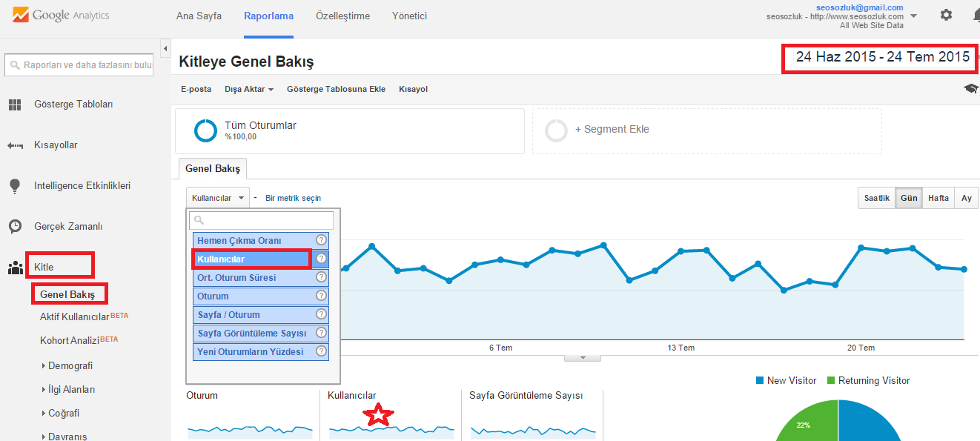980x441 pixels.
Task: Open the Dışa Aktar export dropdown
Action: tap(249, 89)
